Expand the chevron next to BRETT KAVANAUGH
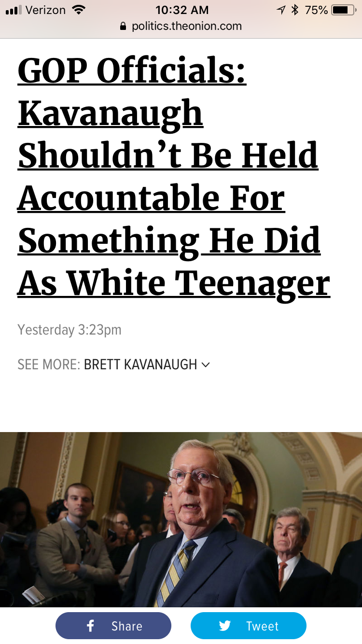The height and width of the screenshot is (644, 362). click(x=206, y=365)
